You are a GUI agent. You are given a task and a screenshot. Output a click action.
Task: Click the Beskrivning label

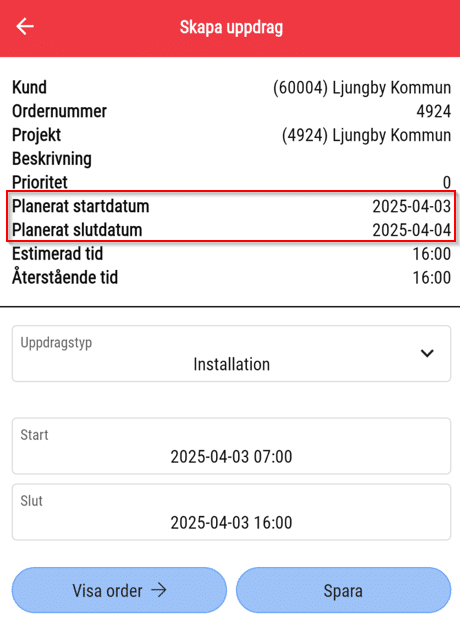pos(52,159)
